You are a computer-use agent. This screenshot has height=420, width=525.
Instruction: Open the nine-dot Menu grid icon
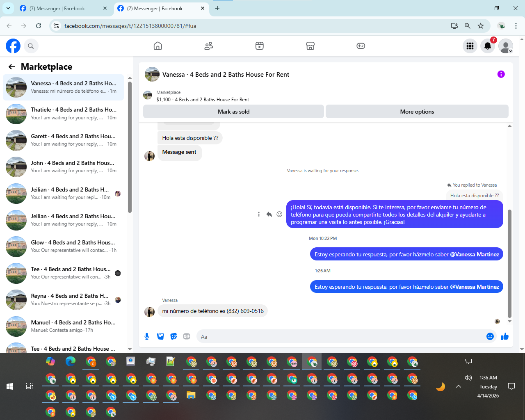coord(470,46)
